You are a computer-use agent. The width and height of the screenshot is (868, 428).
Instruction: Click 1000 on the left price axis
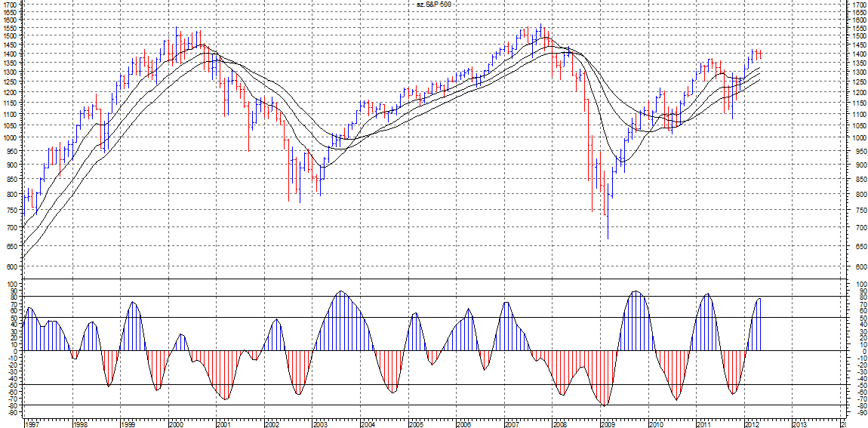coord(8,138)
